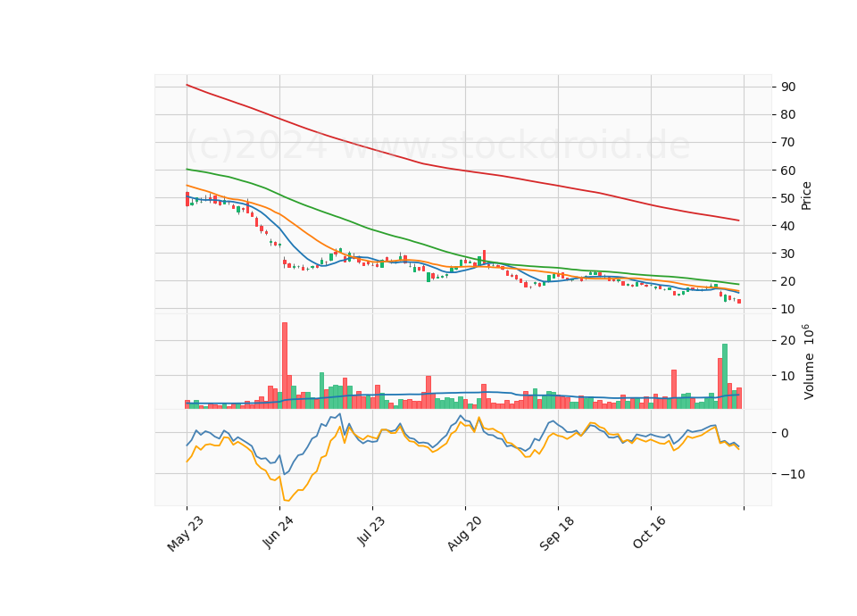This screenshot has width=857, height=616.
Task: Click the Aug 20 date label
Action: click(464, 534)
